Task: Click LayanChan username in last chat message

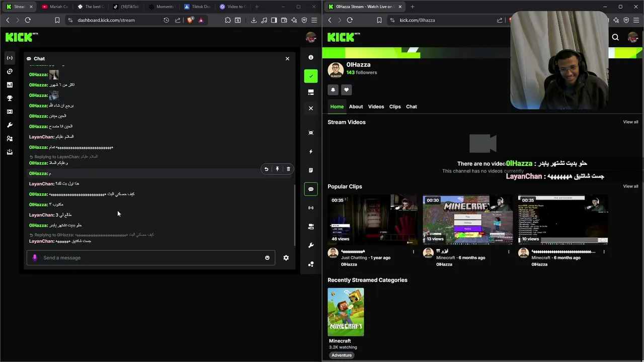Action: tap(41, 241)
